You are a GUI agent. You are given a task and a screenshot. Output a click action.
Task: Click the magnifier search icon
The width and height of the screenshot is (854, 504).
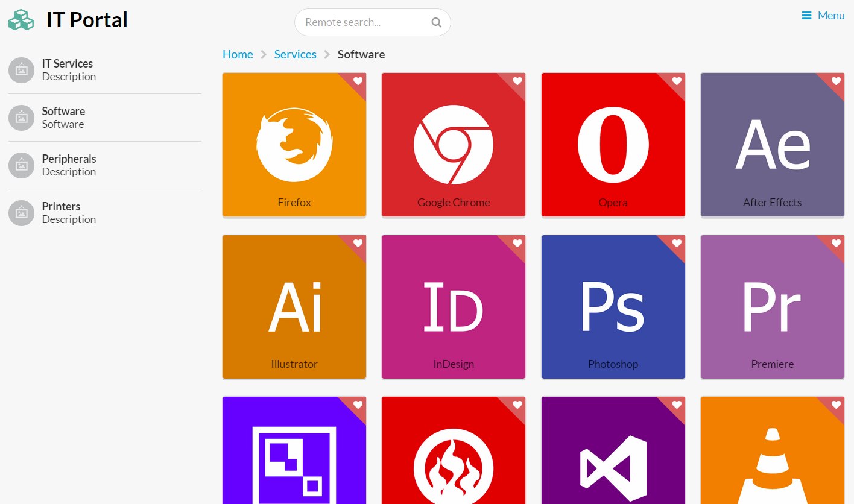[x=437, y=23]
